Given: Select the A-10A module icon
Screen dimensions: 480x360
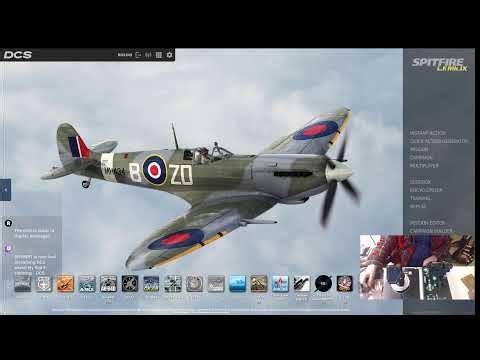Looking at the screenshot, I should pos(87,284).
